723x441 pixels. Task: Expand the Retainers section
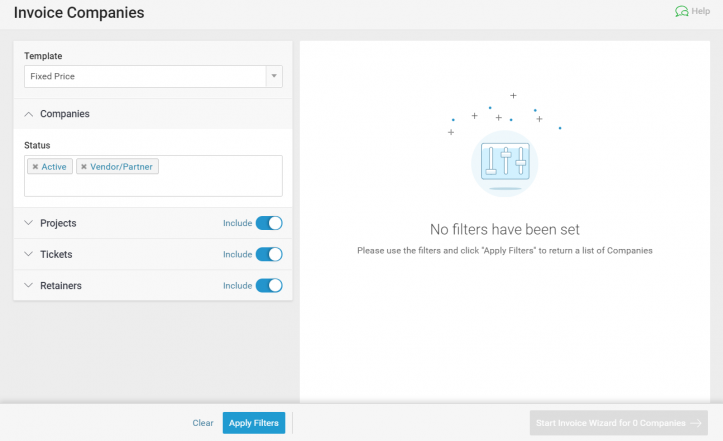29,285
